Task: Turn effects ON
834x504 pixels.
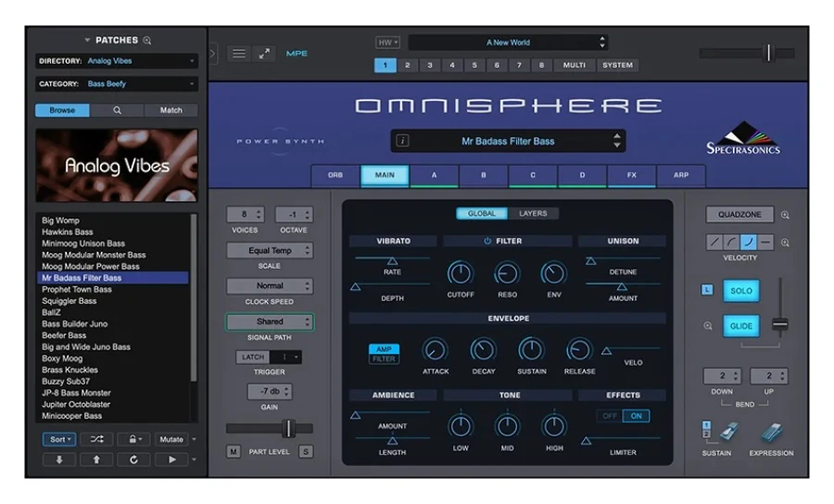Action: [636, 416]
